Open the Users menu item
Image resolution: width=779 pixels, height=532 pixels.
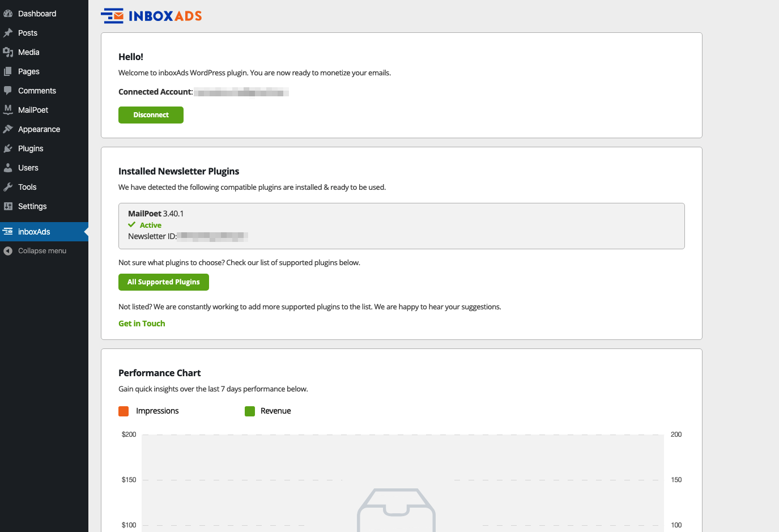44,168
